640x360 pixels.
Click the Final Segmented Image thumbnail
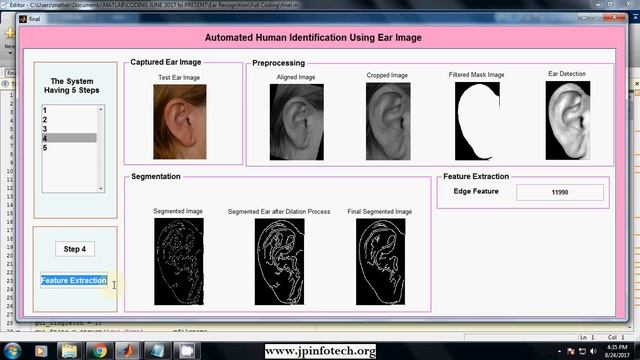(380, 262)
